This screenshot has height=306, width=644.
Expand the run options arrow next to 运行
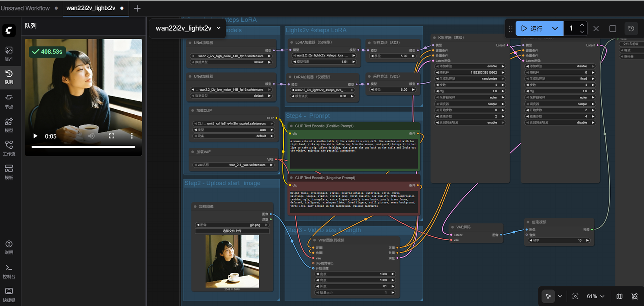[x=555, y=29]
